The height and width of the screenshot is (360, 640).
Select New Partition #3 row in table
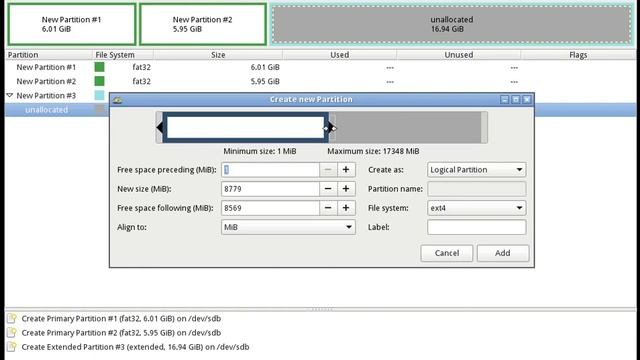point(57,96)
